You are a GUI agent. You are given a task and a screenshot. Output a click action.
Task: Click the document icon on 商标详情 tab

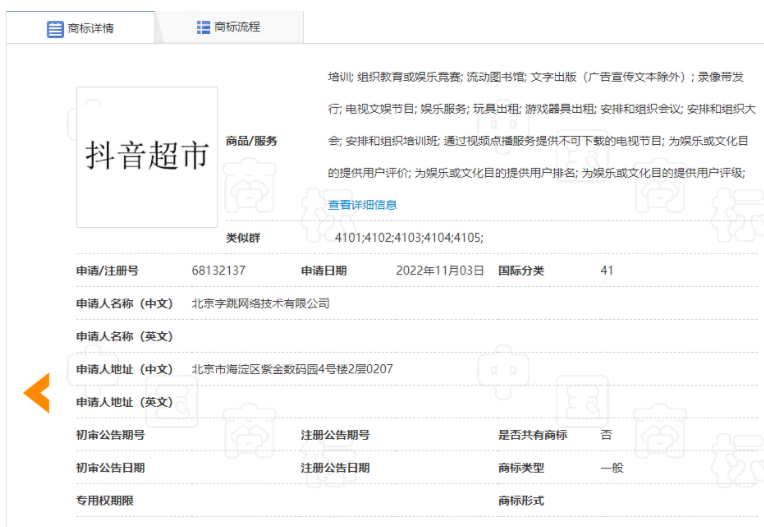click(x=55, y=29)
